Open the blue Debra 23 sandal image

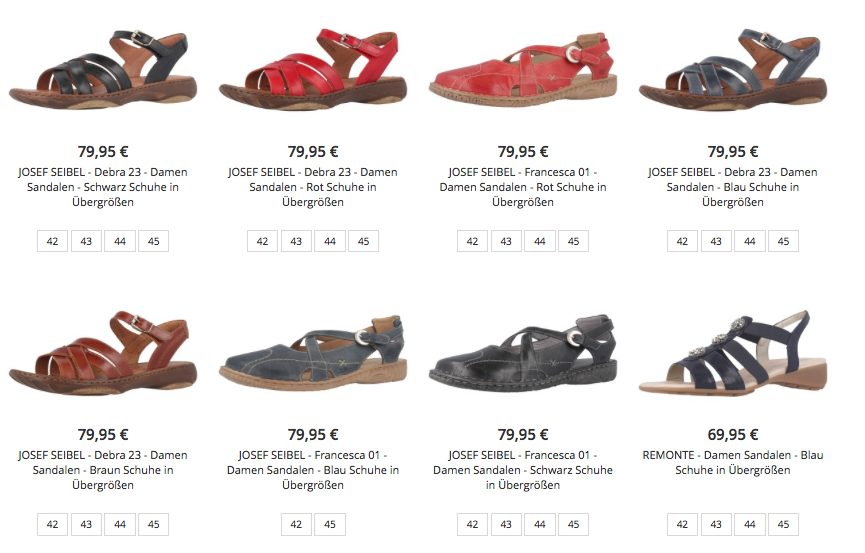tap(733, 70)
